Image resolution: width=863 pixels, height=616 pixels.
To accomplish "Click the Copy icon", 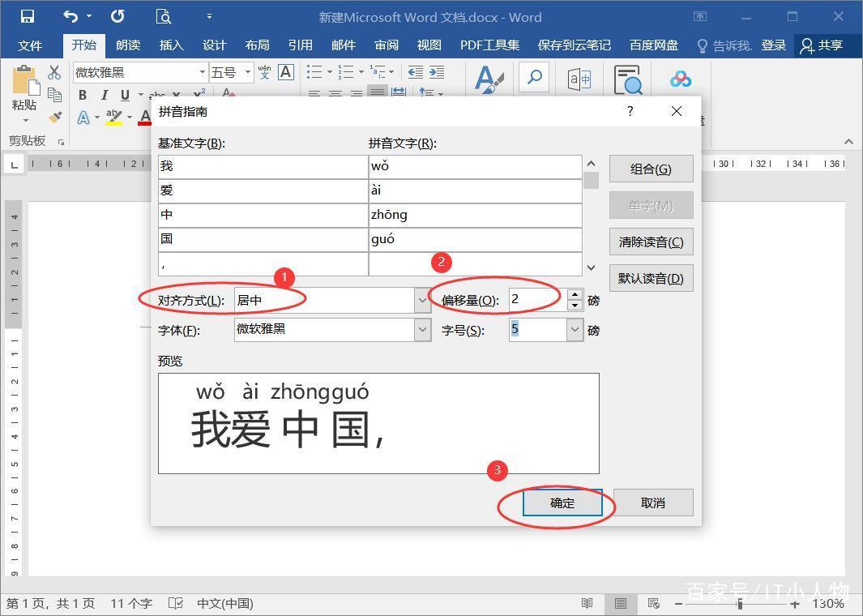I will (x=54, y=95).
